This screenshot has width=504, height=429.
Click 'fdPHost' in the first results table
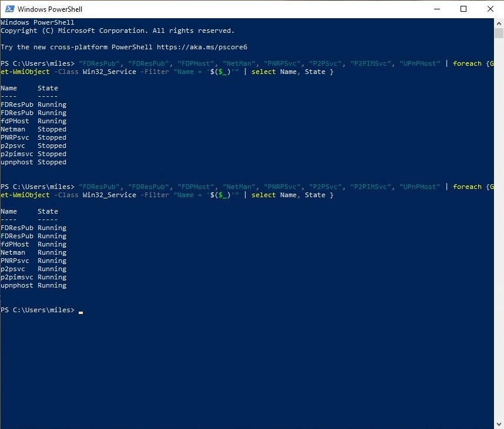(x=15, y=121)
